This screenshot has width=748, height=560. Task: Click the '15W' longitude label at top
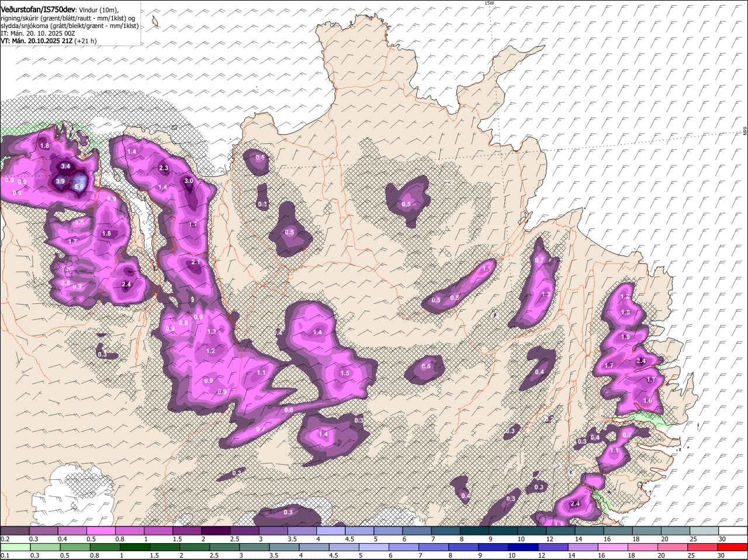pyautogui.click(x=489, y=3)
